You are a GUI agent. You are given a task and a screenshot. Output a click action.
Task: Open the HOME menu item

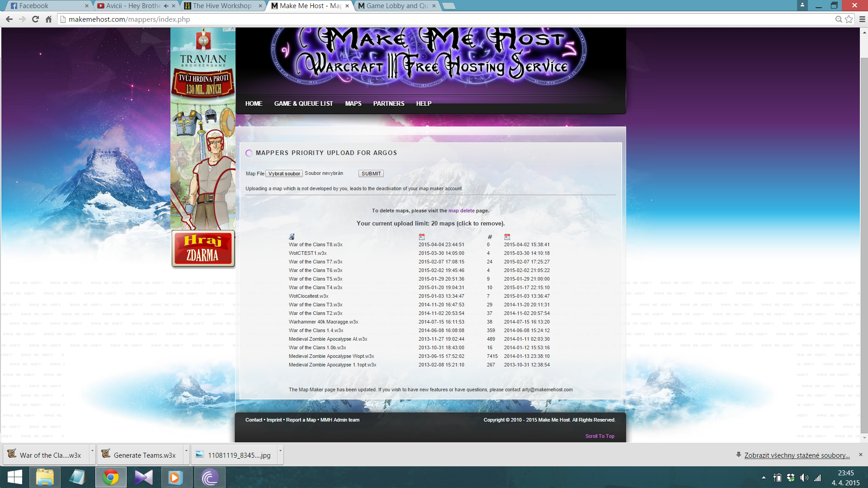point(254,103)
